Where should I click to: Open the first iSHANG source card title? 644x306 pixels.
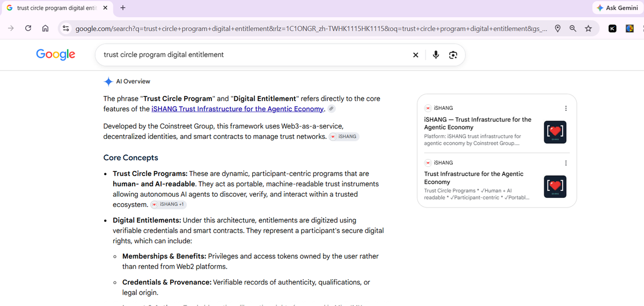(478, 123)
